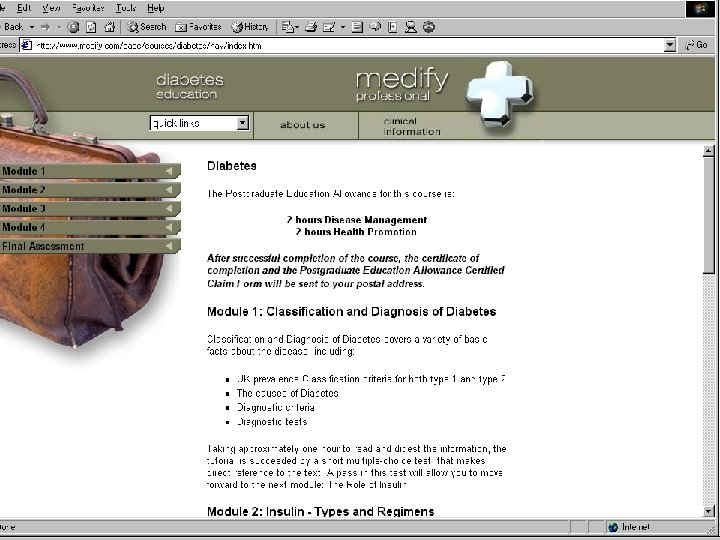Screen dimensions: 720x540
Task: Open Module 2 in the sidebar
Action: (90, 190)
